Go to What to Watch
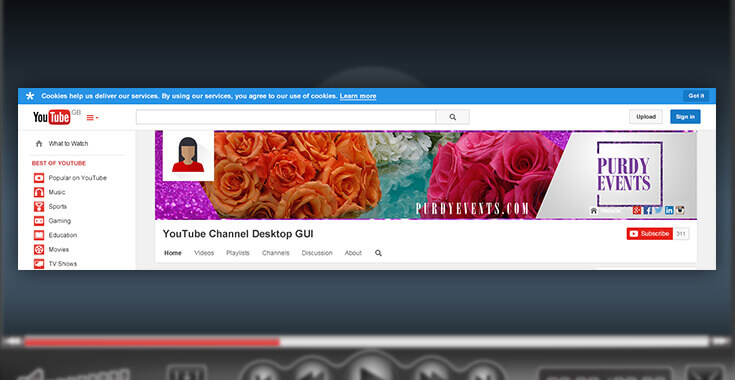Viewport: 735px width, 380px height. [68, 144]
